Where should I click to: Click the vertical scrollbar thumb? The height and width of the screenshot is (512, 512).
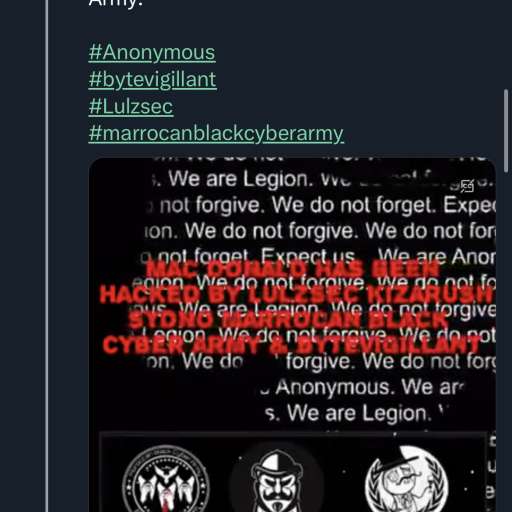(x=506, y=131)
